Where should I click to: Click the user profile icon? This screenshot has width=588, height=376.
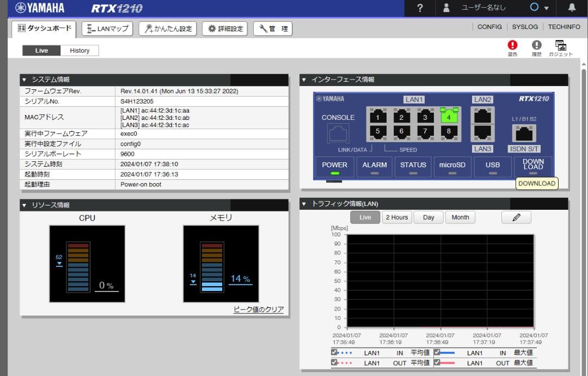[446, 8]
